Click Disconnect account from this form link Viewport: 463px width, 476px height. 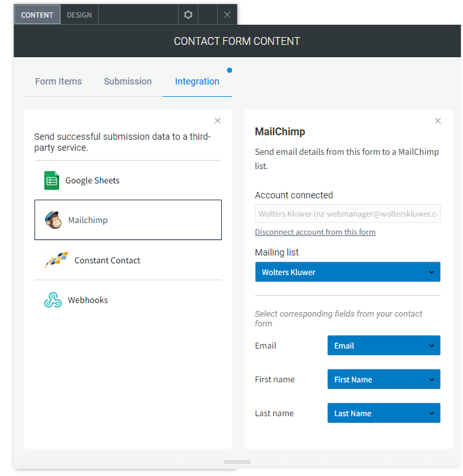315,232
